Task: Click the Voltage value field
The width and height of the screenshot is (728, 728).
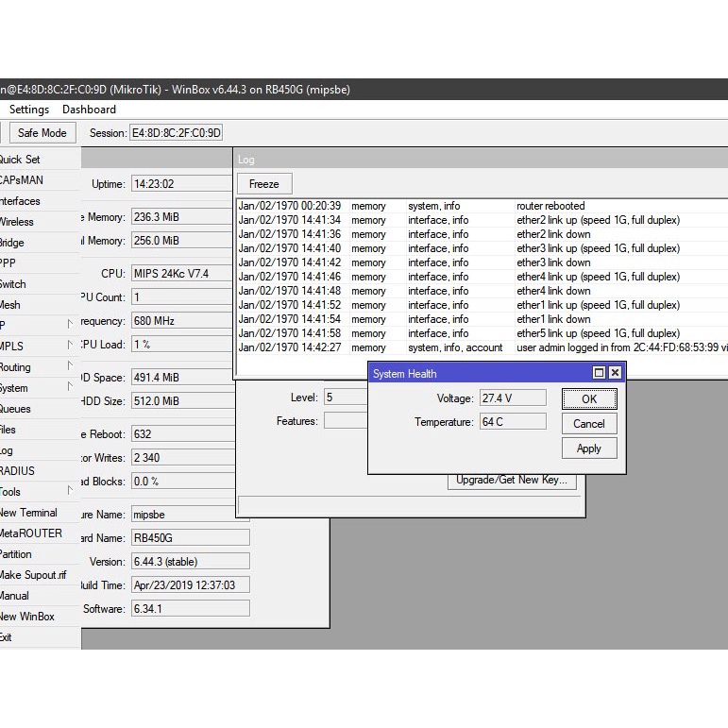Action: [512, 398]
